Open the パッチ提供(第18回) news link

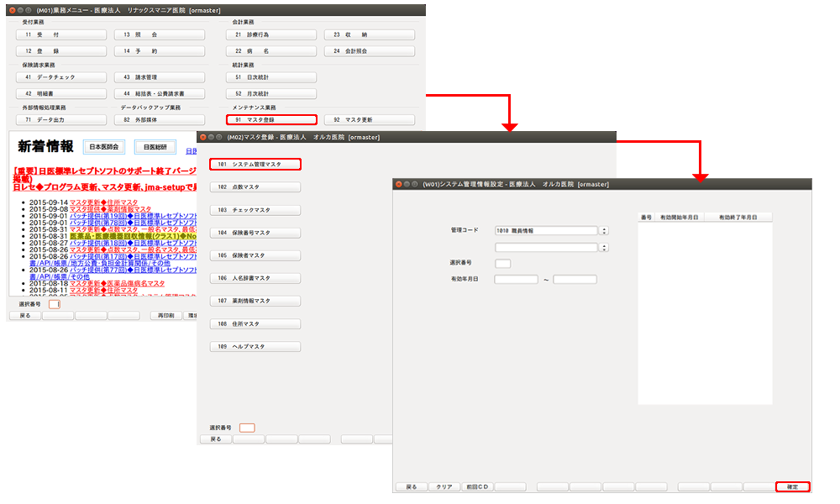pyautogui.click(x=133, y=243)
